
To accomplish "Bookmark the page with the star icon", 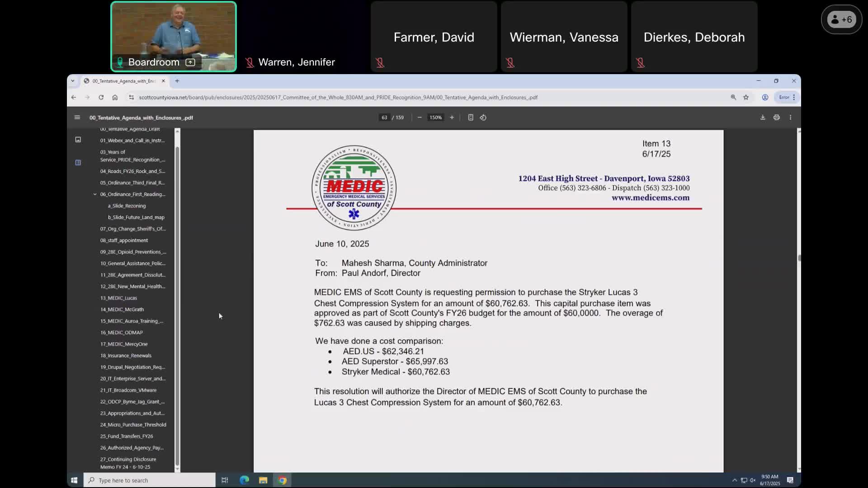I will click(746, 97).
